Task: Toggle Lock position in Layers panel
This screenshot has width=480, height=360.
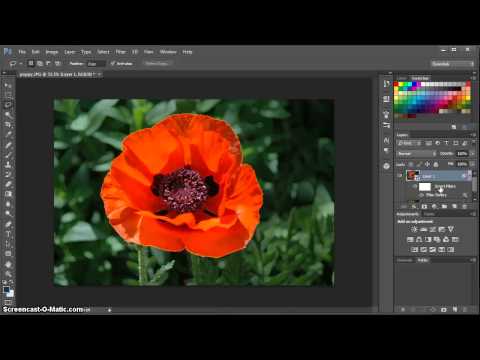Action: point(428,164)
